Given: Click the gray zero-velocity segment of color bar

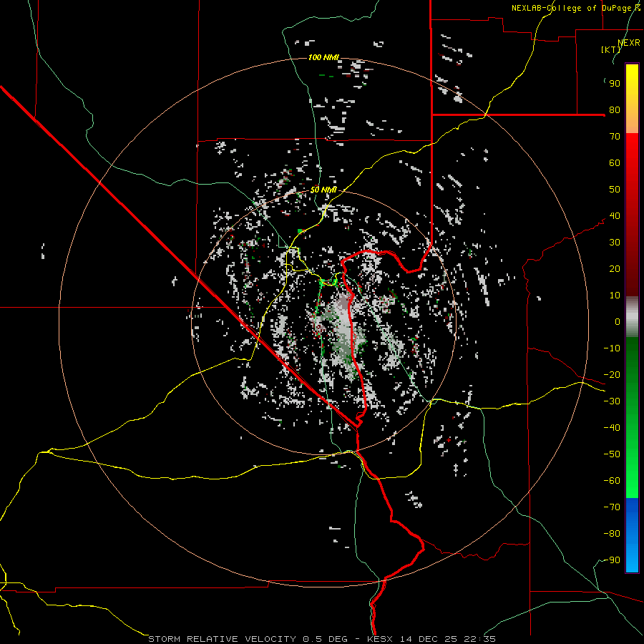Looking at the screenshot, I should click(632, 317).
